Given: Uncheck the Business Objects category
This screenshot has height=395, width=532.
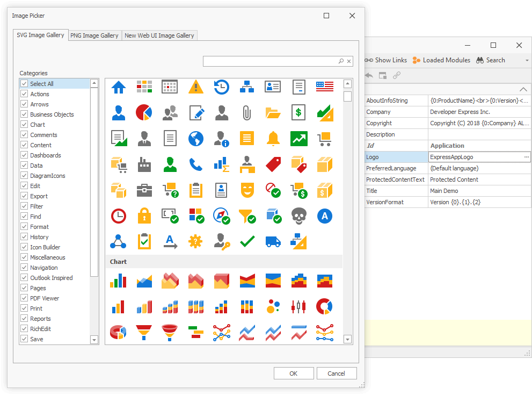Looking at the screenshot, I should tap(24, 114).
